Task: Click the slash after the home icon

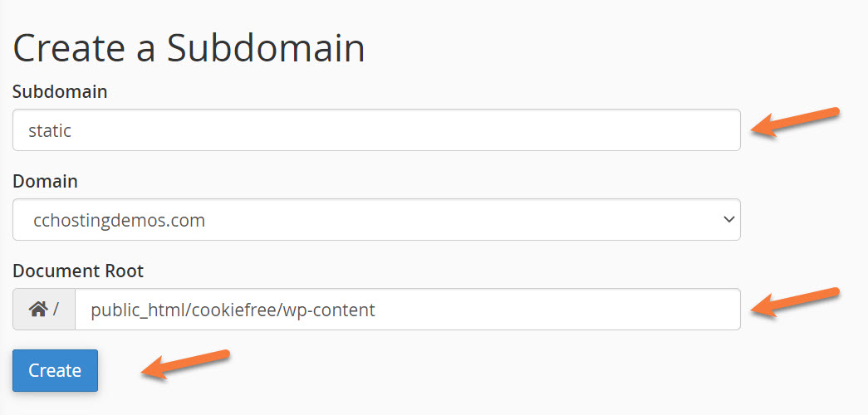Action: [56, 310]
